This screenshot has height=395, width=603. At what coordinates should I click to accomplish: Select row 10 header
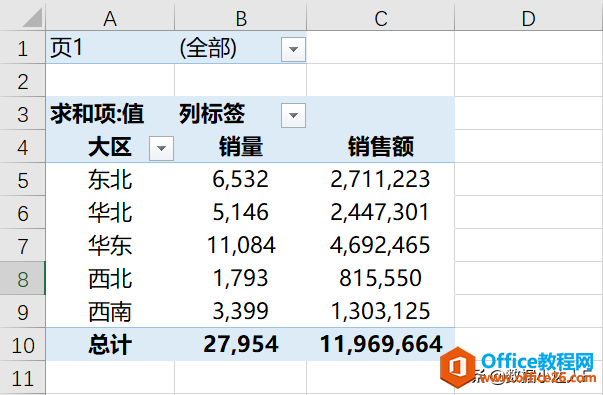pos(23,345)
